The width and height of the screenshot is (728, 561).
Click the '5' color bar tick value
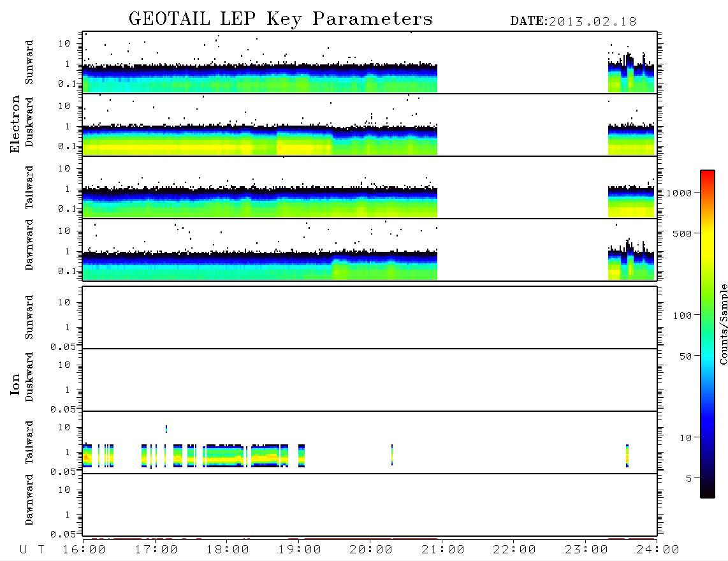(x=689, y=479)
